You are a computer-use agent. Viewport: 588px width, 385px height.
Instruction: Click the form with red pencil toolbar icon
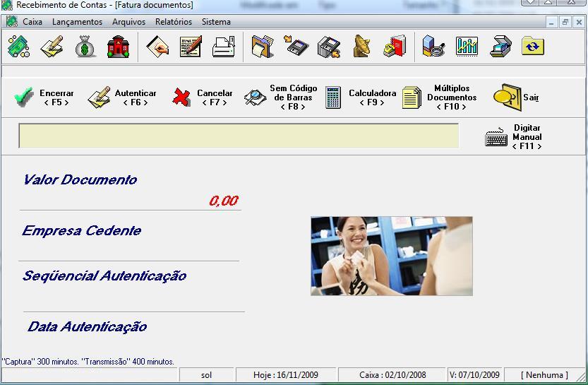[x=191, y=47]
